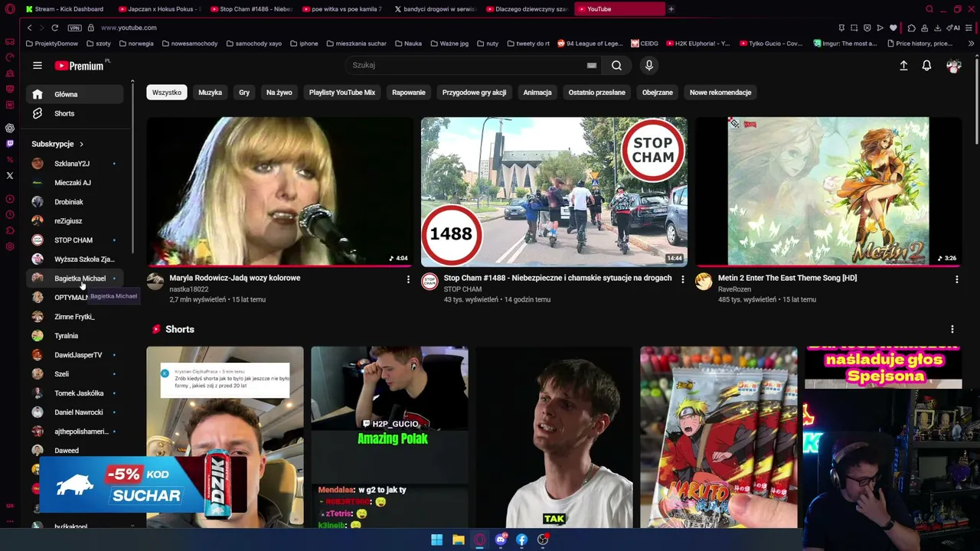The height and width of the screenshot is (551, 980).
Task: Click the YouTube Premium logo
Action: tap(80, 66)
